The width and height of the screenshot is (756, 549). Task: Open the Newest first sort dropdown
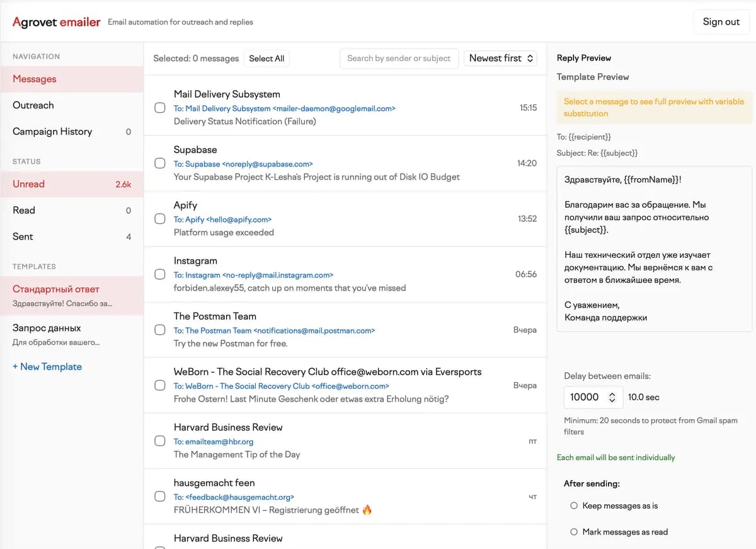point(500,58)
